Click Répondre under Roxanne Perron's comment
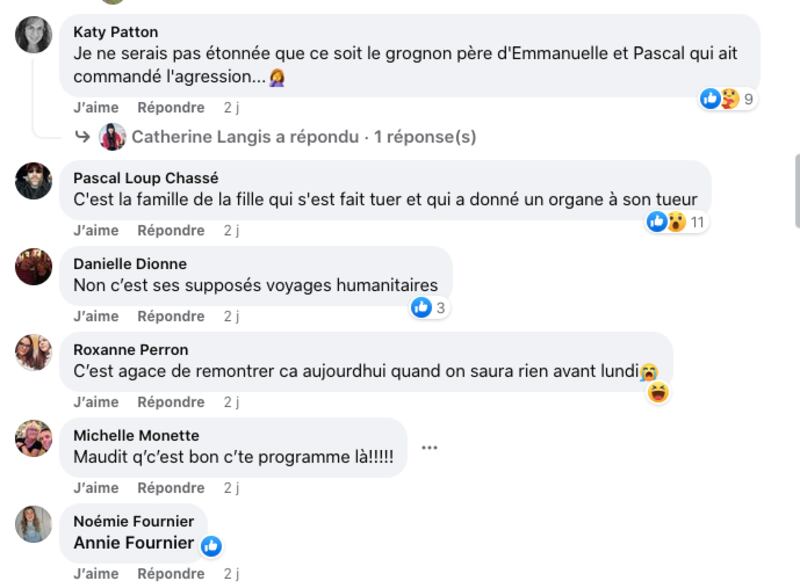 tap(171, 402)
